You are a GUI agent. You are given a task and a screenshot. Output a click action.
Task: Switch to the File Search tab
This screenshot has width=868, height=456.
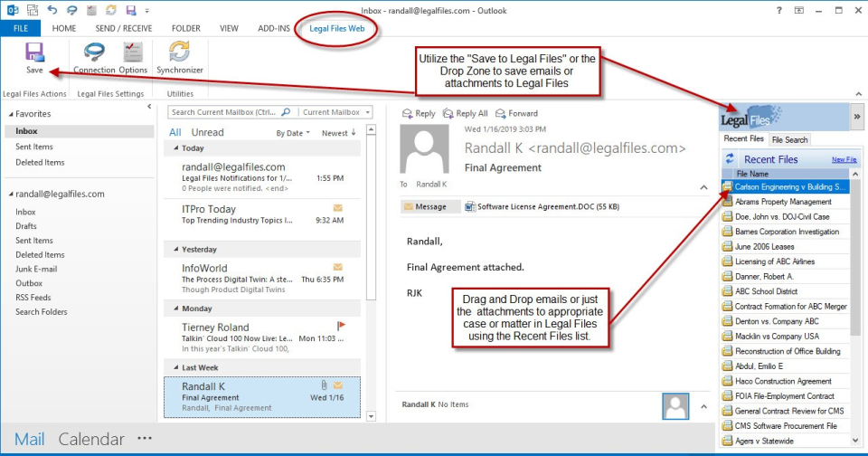[x=789, y=139]
